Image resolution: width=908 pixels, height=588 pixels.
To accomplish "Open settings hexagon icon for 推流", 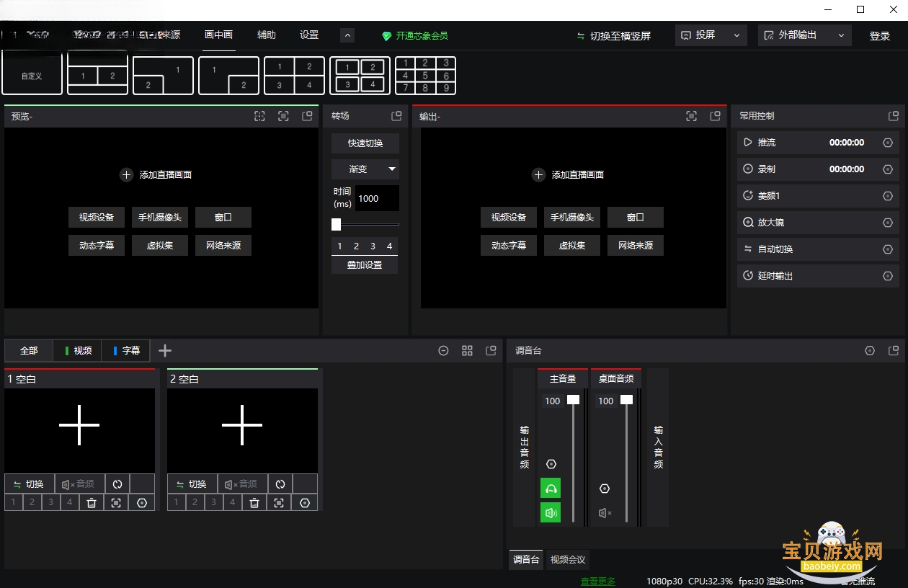I will coord(888,143).
